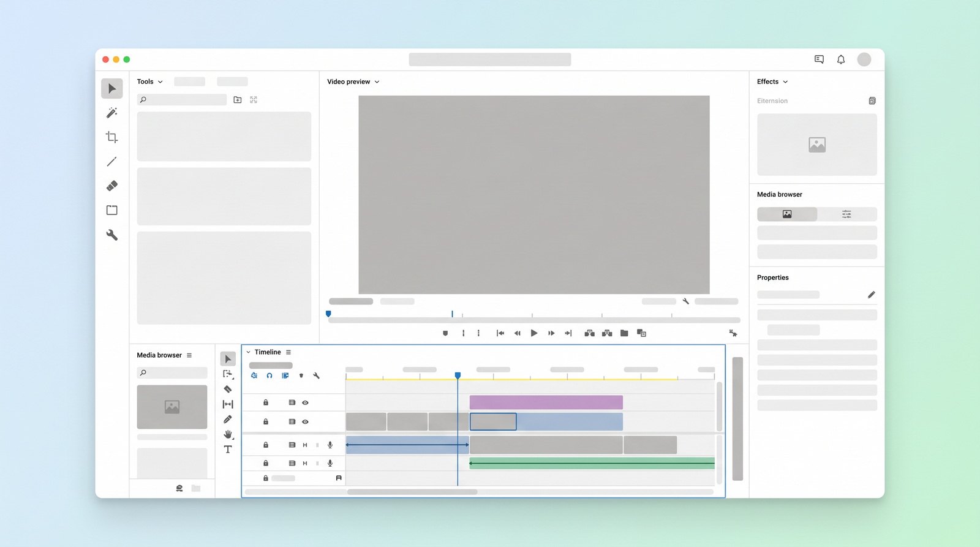Select the crop tool
Screen dimensions: 980x547
point(112,137)
